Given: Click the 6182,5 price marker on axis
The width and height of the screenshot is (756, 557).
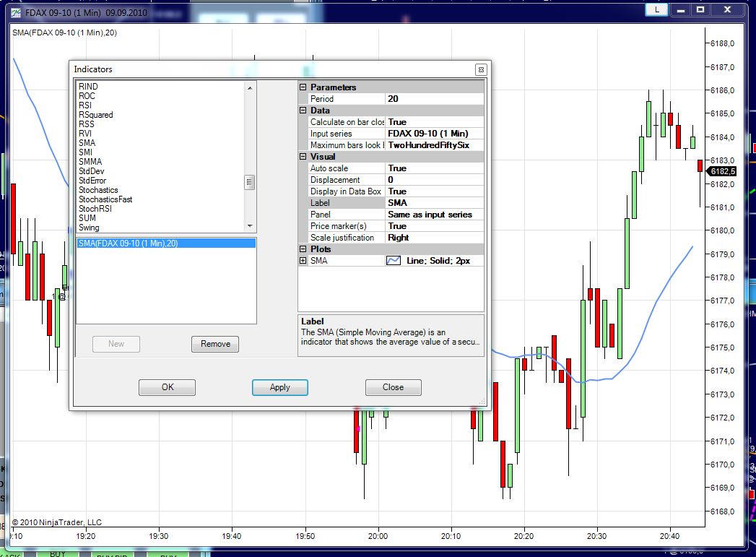Looking at the screenshot, I should pos(722,172).
